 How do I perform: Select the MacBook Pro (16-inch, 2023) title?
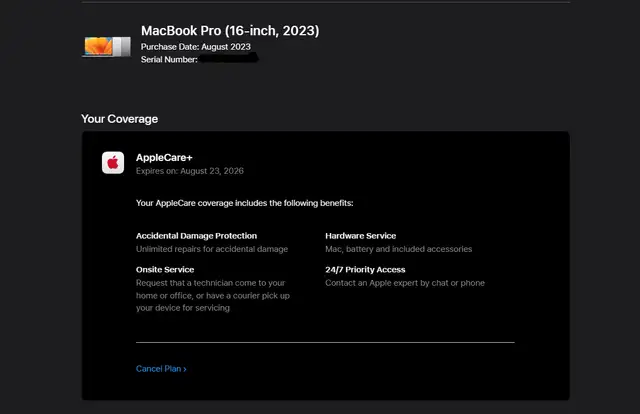pyautogui.click(x=230, y=31)
